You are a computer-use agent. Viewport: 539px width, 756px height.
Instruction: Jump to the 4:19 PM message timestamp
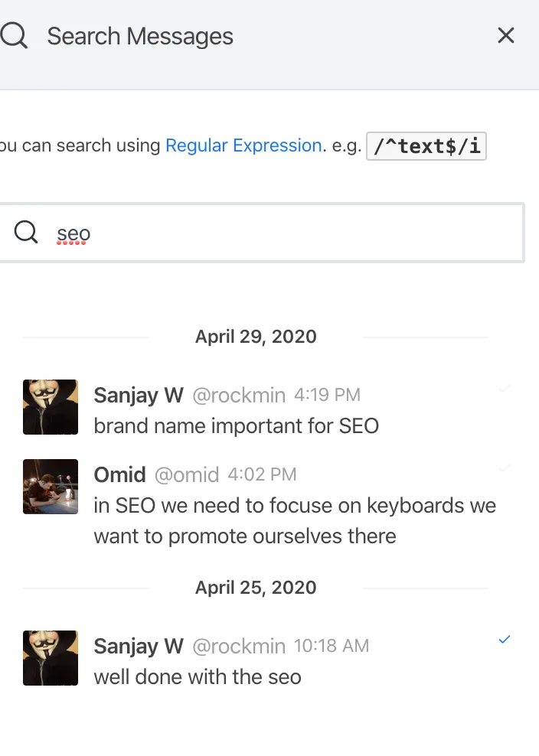[327, 395]
